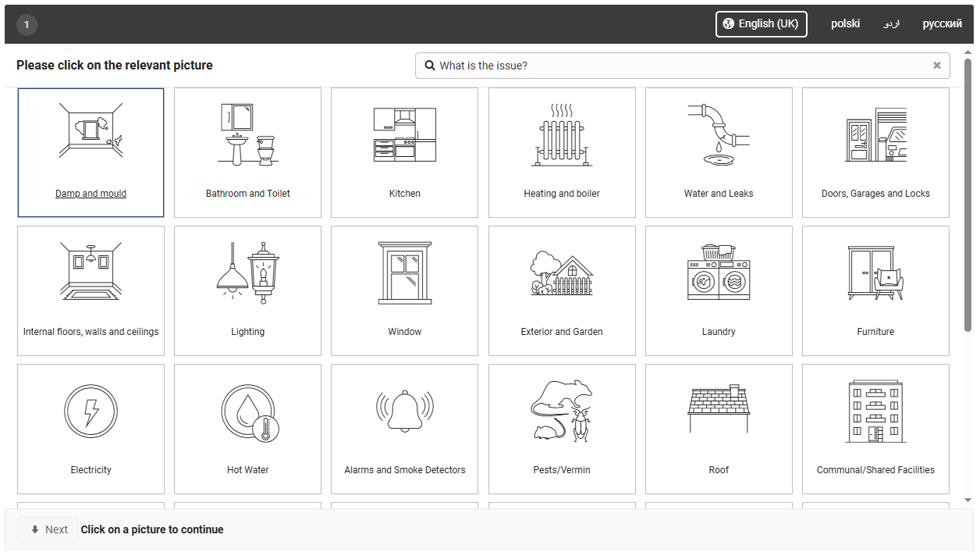Click the scrollbar up arrow
The width and height of the screenshot is (980, 556).
coord(968,52)
